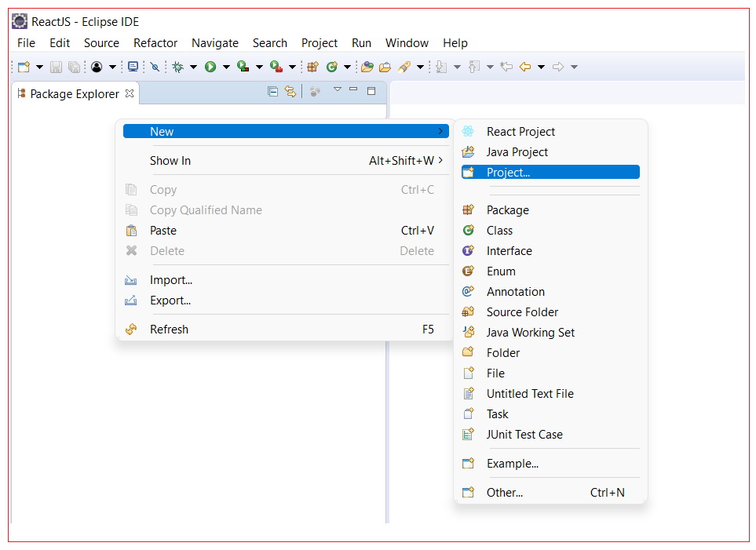This screenshot has height=550, width=756.
Task: Click the yellow Back arrow icon
Action: click(x=525, y=67)
